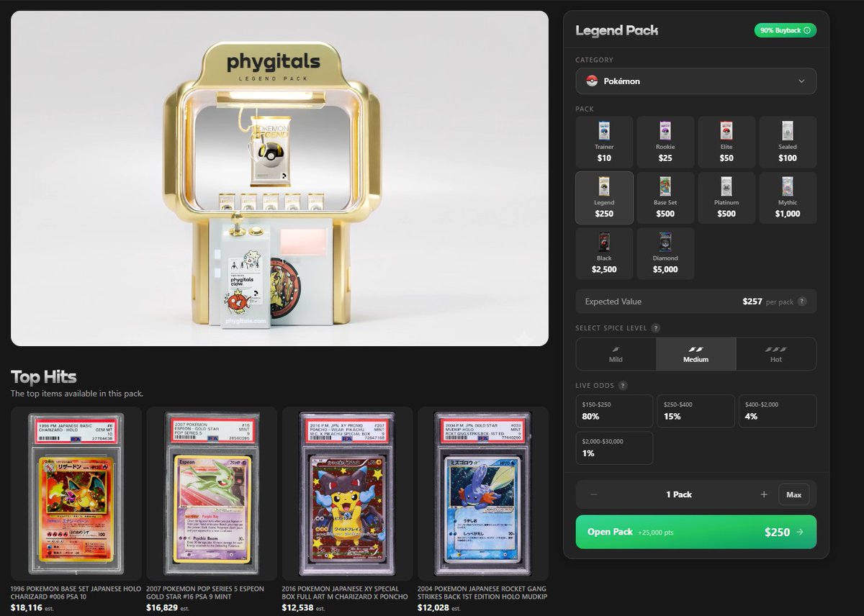The image size is (864, 616).
Task: Click the Espeon Gold Star #16 title
Action: click(205, 592)
